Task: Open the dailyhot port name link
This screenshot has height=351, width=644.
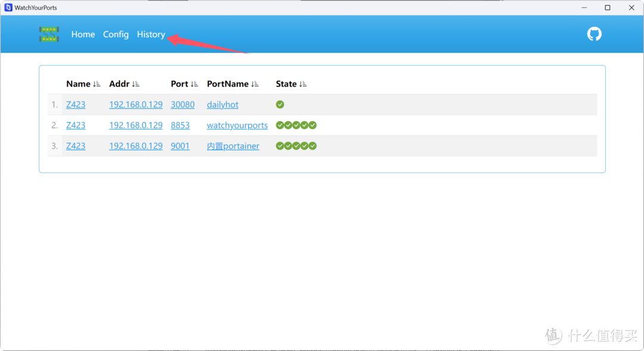Action: pos(222,104)
